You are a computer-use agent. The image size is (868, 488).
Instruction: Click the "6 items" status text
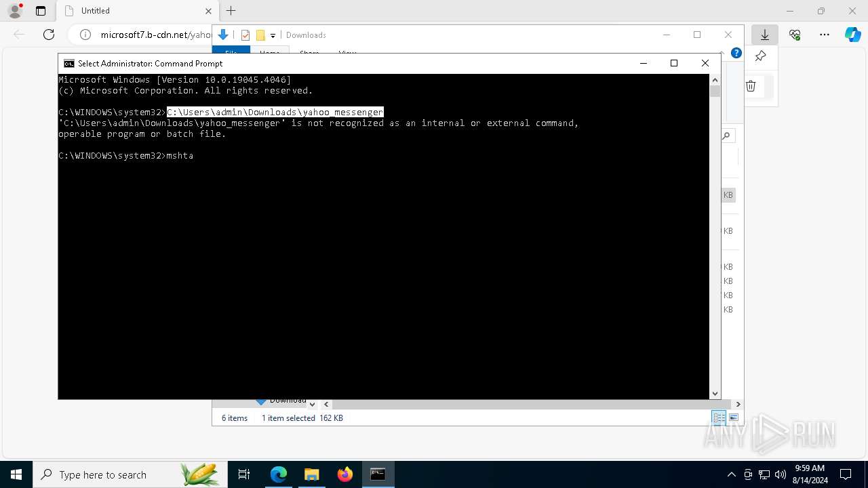click(235, 418)
